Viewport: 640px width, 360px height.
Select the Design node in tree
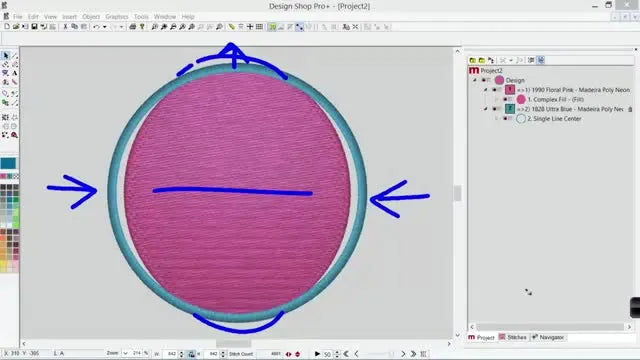click(x=515, y=80)
